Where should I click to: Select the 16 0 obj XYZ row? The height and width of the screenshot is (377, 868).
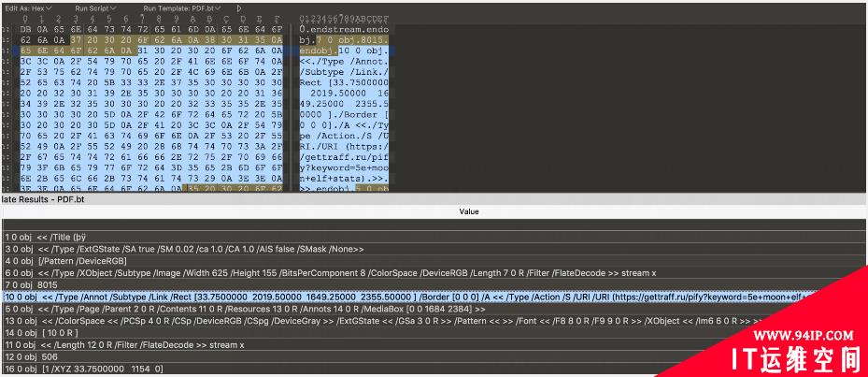[x=93, y=369]
